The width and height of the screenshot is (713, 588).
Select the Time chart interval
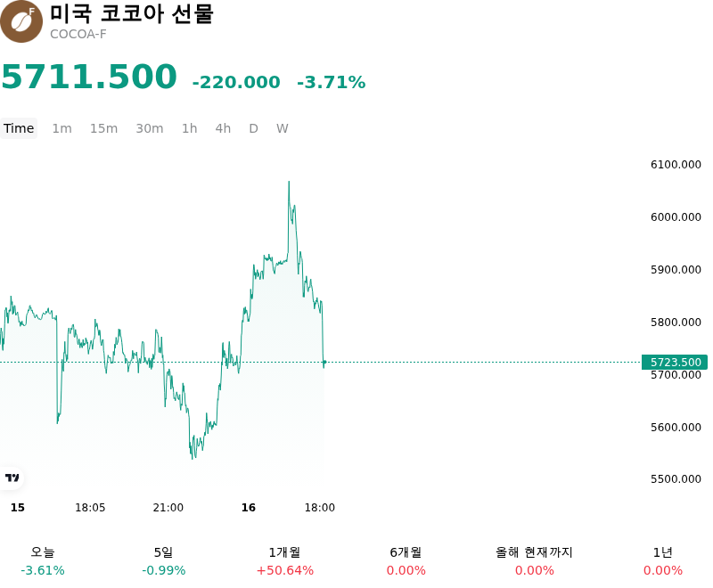point(19,128)
